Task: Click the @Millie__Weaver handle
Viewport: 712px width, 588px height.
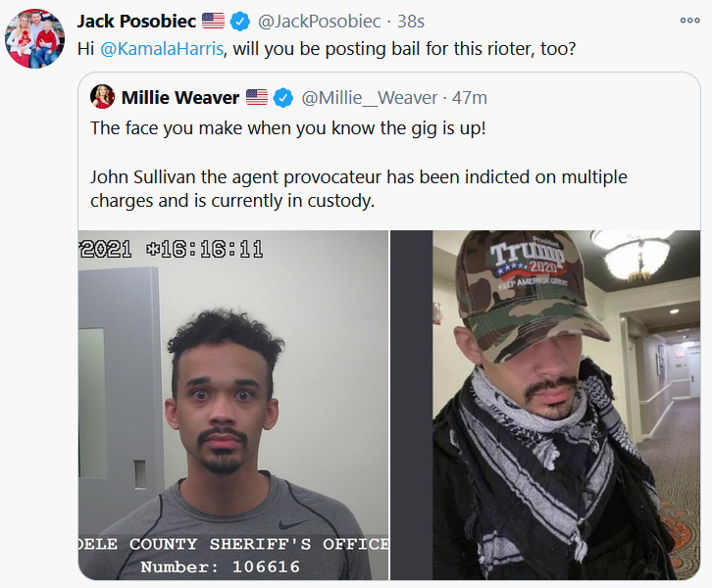Action: click(x=369, y=98)
